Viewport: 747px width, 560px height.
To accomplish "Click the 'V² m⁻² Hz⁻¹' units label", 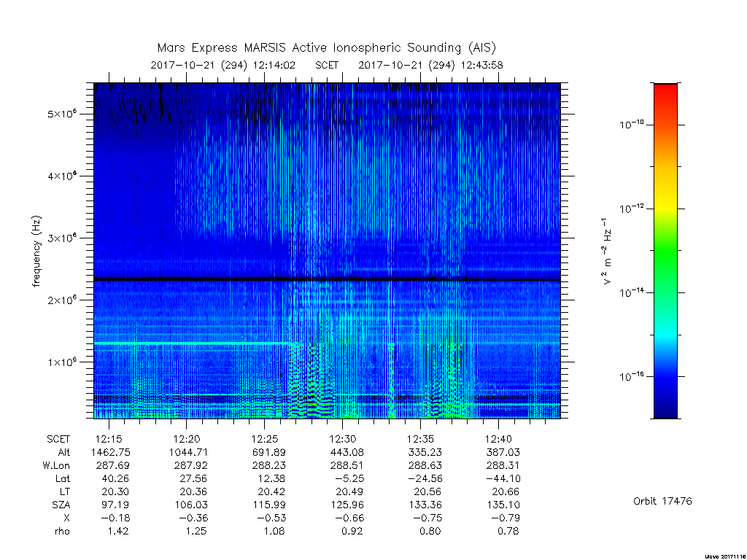I will point(606,251).
